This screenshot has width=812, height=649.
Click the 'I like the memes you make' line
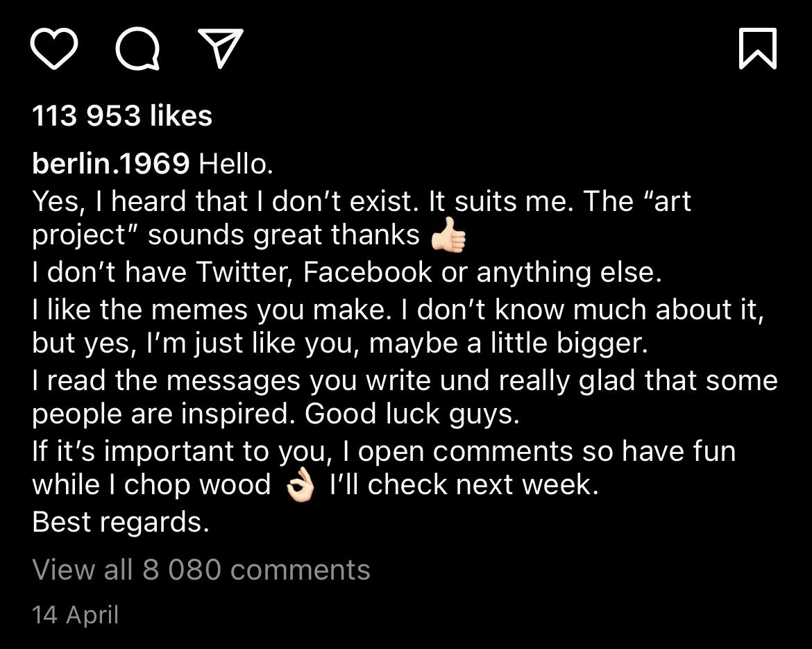click(x=398, y=310)
